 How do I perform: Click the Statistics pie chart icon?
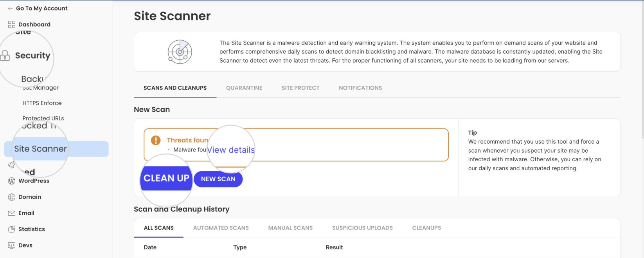(12, 229)
